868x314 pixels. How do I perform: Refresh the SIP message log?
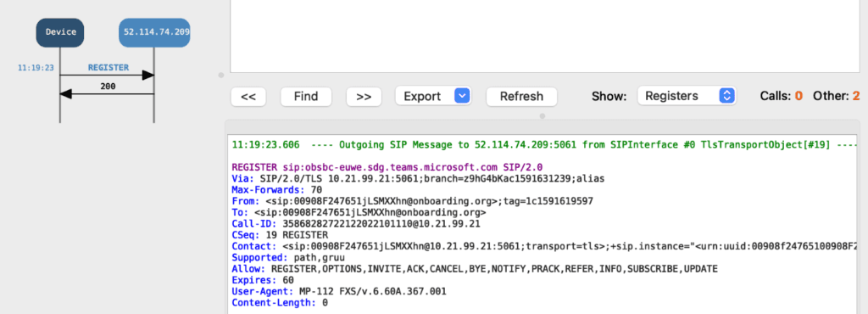521,97
